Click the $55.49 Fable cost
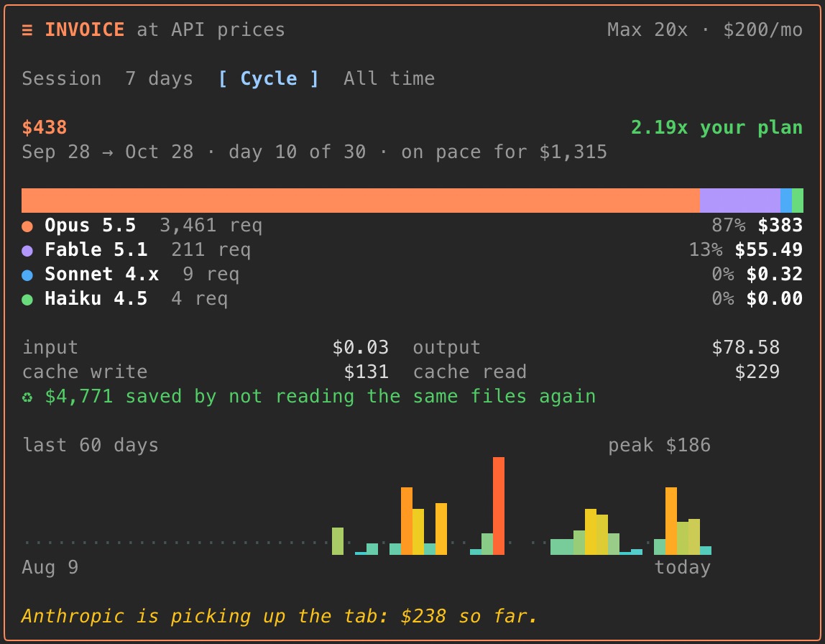The image size is (825, 644). pyautogui.click(x=769, y=249)
